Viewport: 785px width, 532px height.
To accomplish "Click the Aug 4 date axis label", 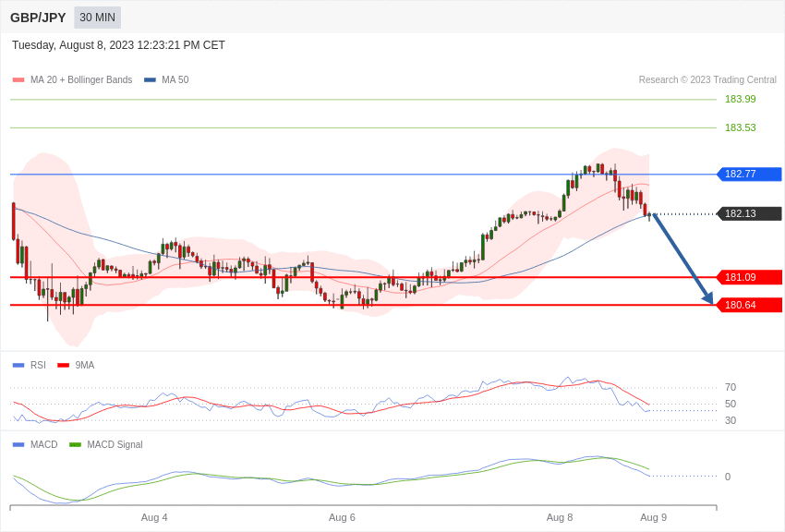I will pos(154,517).
